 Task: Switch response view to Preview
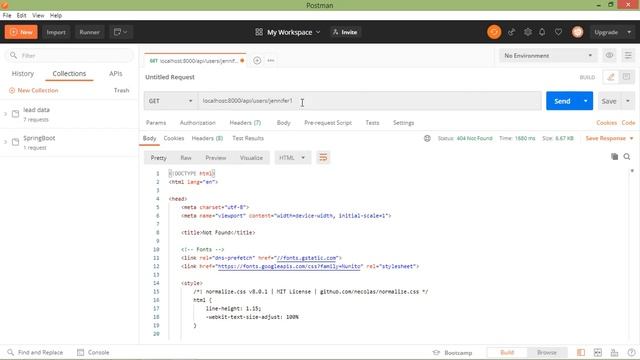(x=216, y=158)
